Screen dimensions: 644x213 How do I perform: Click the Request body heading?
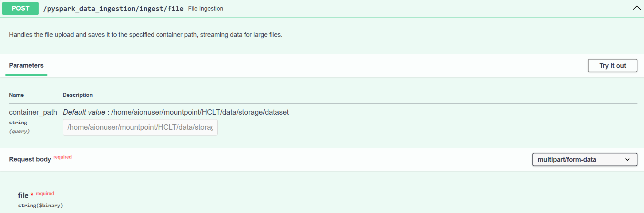coord(30,159)
